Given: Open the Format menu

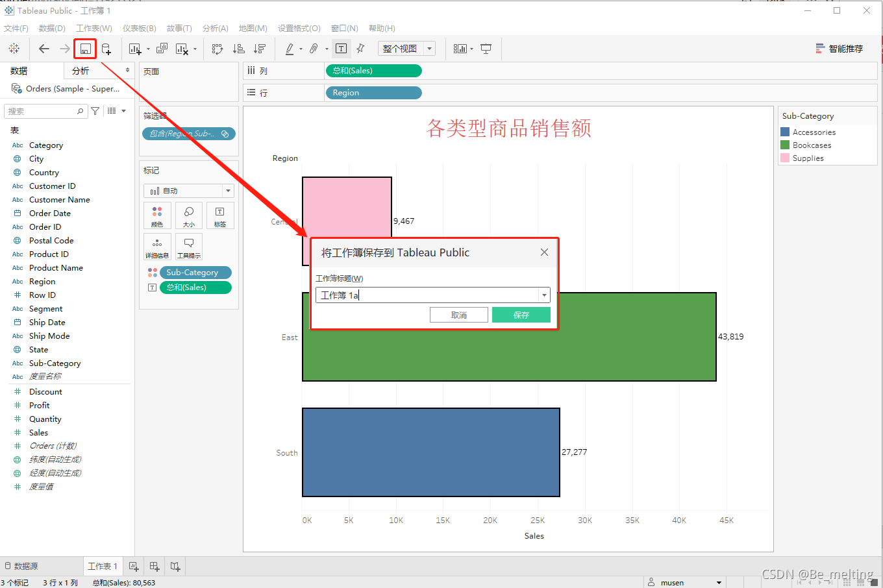Looking at the screenshot, I should coord(299,29).
